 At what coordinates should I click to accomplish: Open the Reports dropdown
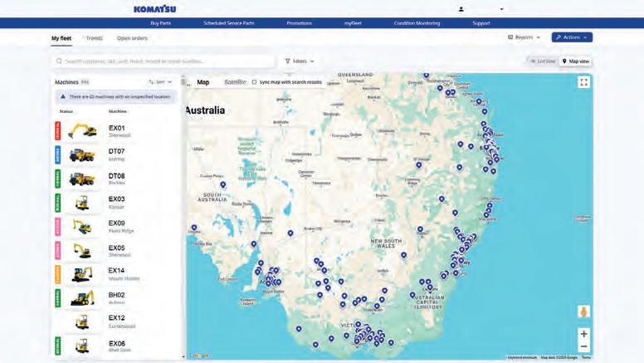524,37
